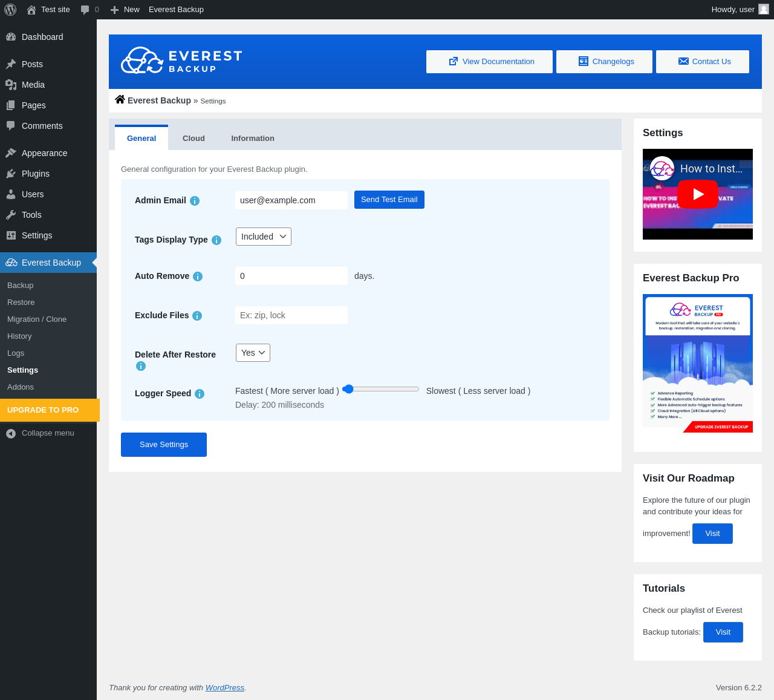Click the Admin Email input field
This screenshot has width=774, height=700.
click(291, 200)
